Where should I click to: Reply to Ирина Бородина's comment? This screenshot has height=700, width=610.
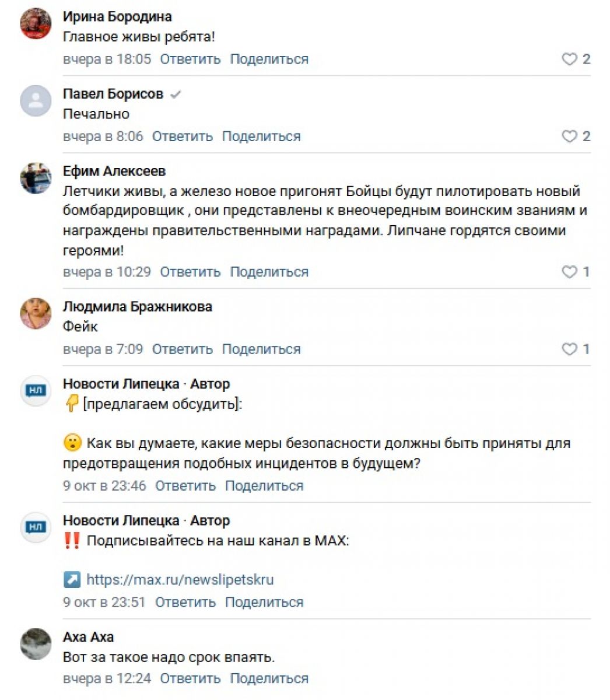click(x=190, y=59)
